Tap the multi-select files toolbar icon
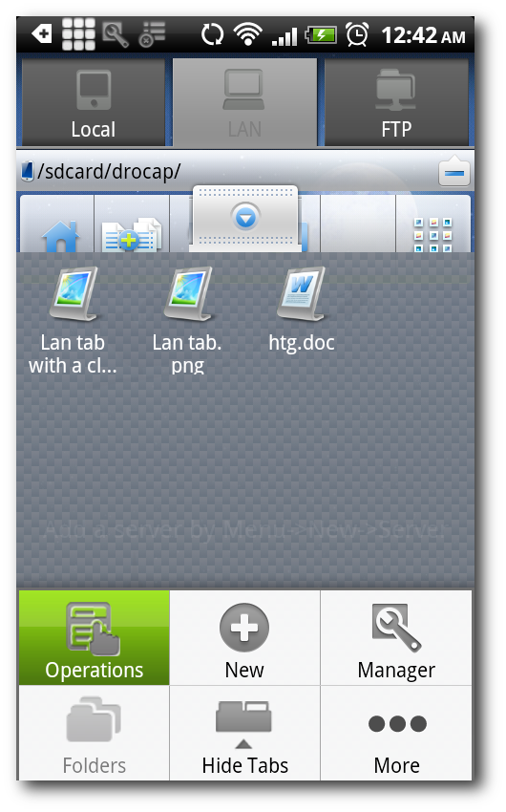This screenshot has height=812, width=506. [132, 235]
